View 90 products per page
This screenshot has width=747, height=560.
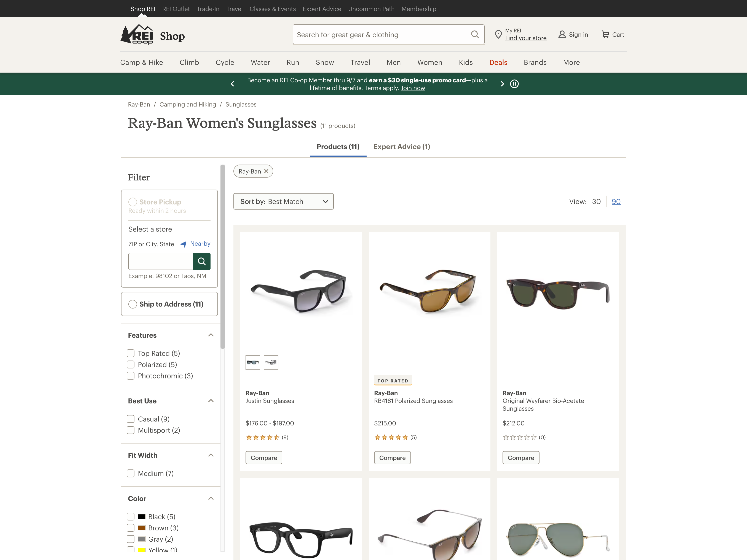tap(616, 202)
